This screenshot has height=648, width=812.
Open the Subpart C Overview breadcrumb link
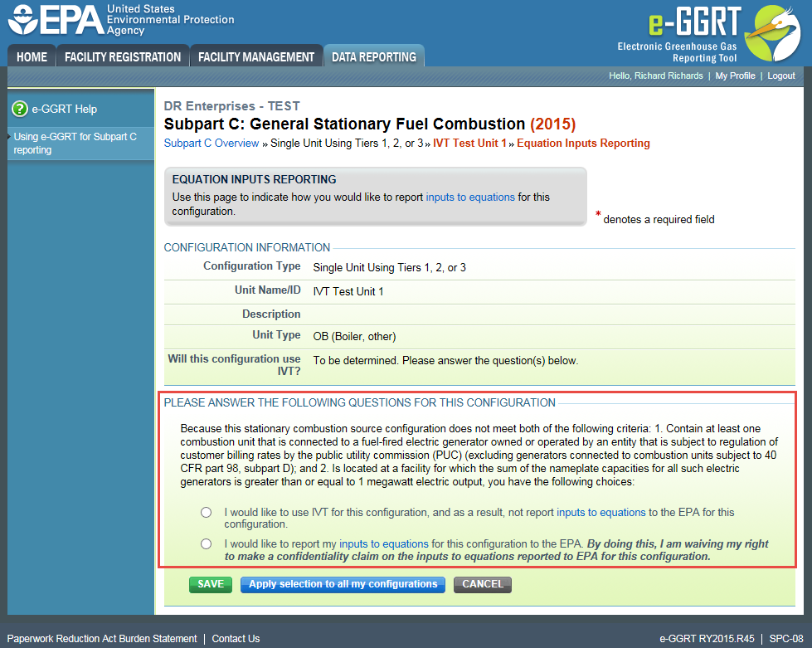[x=212, y=144]
